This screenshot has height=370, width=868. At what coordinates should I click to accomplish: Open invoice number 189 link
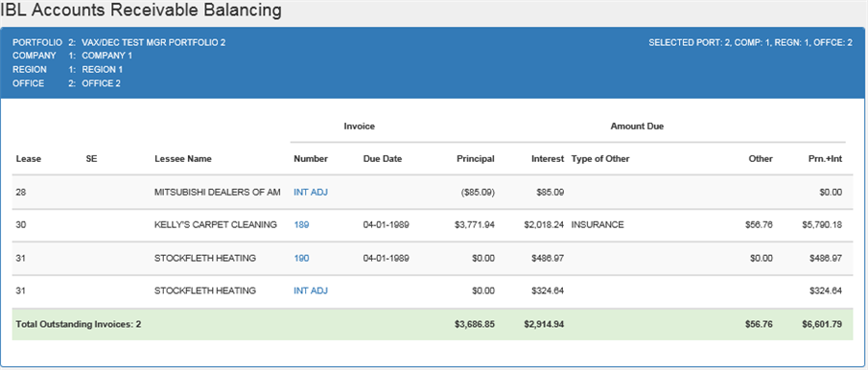(301, 225)
